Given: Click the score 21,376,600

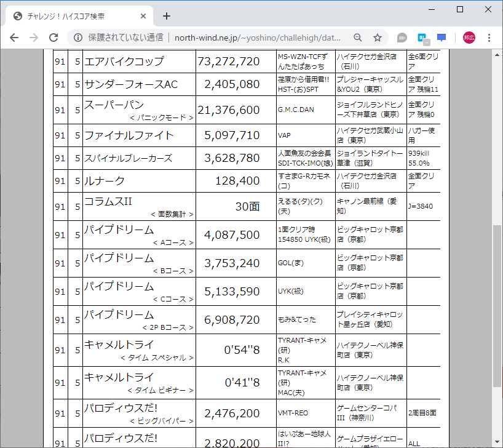Looking at the screenshot, I should pos(228,110).
